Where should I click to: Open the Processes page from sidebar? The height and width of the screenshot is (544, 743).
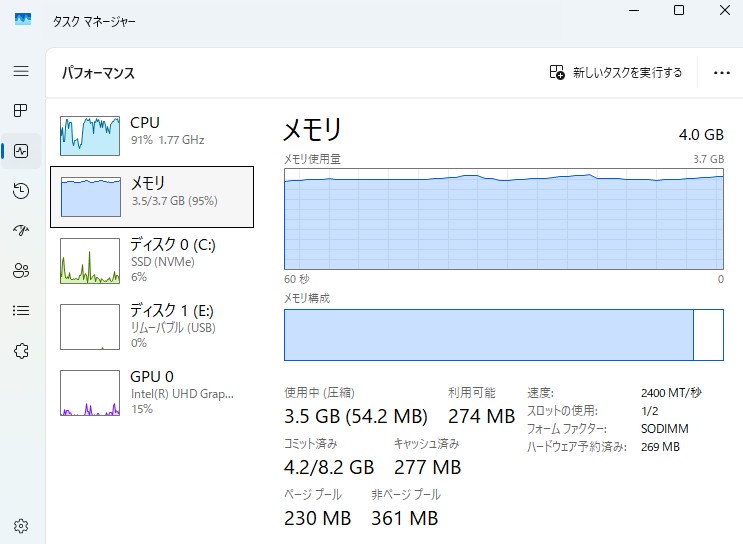click(x=21, y=111)
